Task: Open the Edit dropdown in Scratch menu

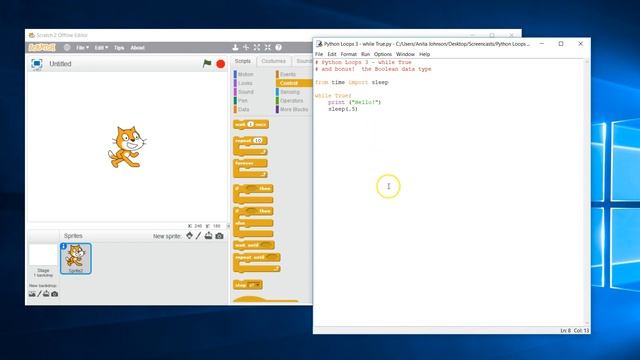Action: click(x=101, y=48)
